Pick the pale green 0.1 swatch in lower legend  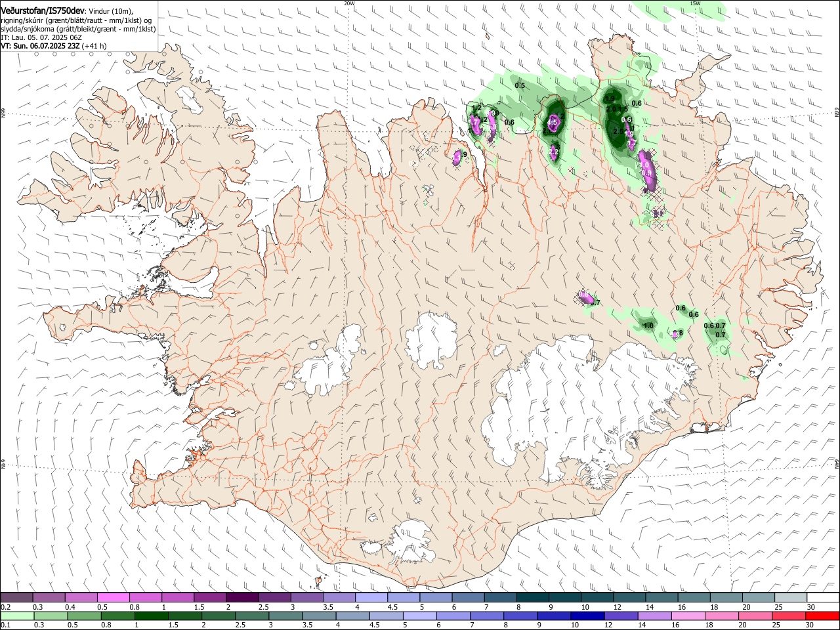[17, 616]
